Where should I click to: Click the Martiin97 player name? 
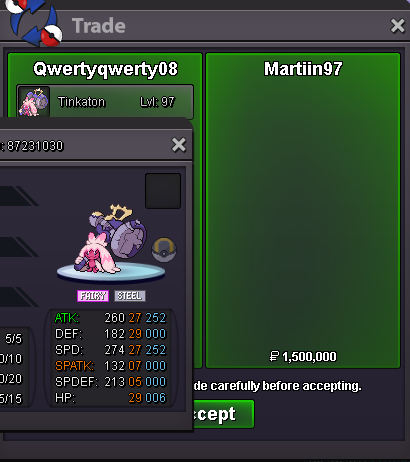coord(303,69)
